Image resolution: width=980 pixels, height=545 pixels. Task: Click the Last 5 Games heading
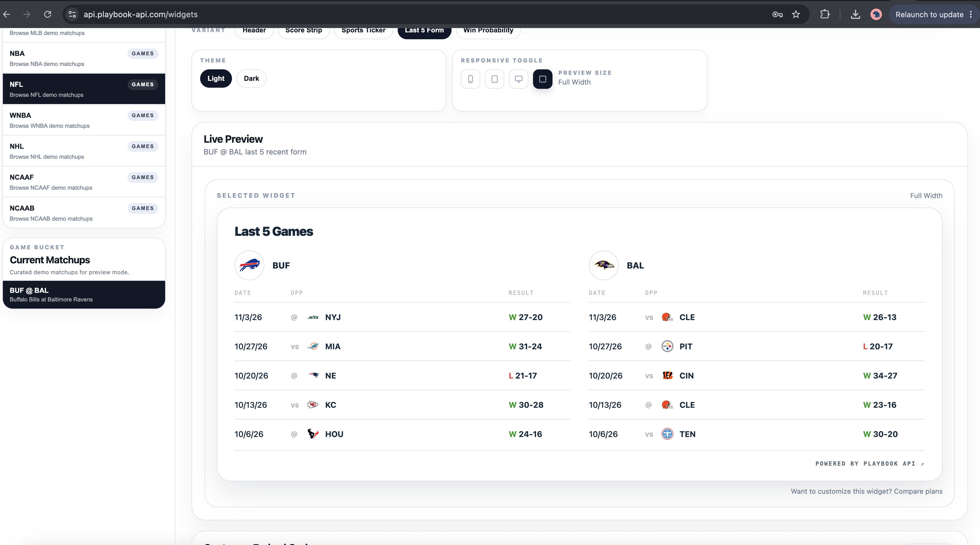(x=274, y=231)
